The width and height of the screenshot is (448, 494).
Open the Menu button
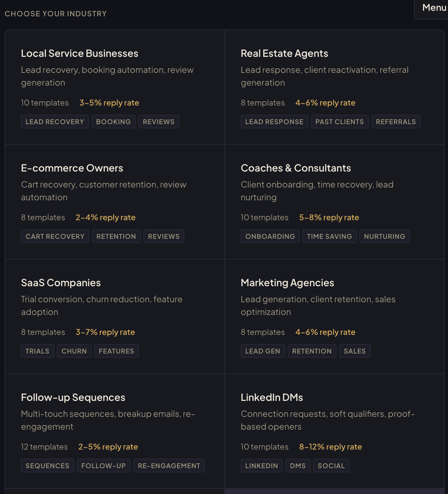point(434,8)
